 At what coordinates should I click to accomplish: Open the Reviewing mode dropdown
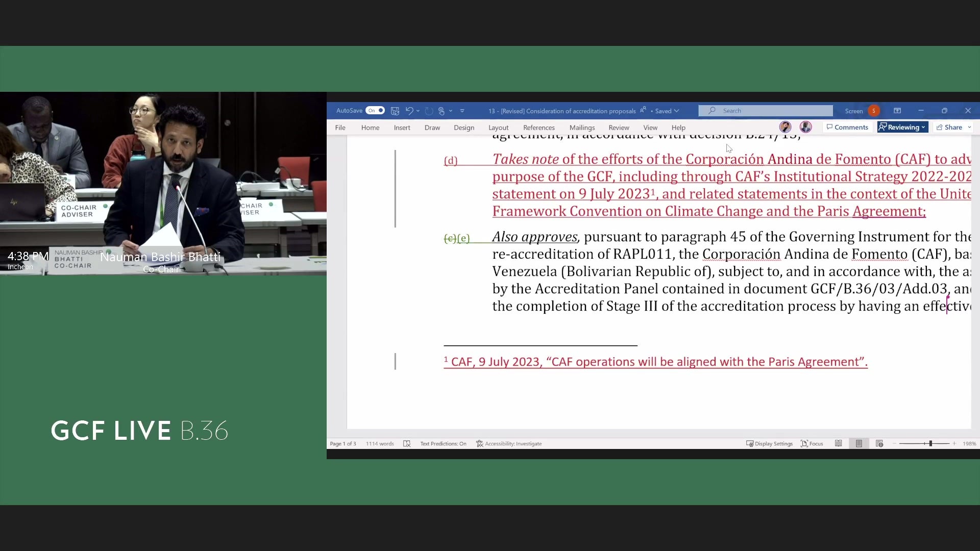(902, 128)
